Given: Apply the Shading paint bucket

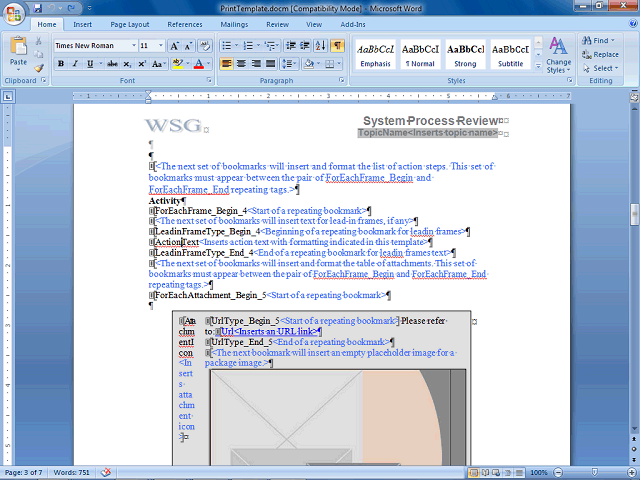Looking at the screenshot, I should point(309,64).
